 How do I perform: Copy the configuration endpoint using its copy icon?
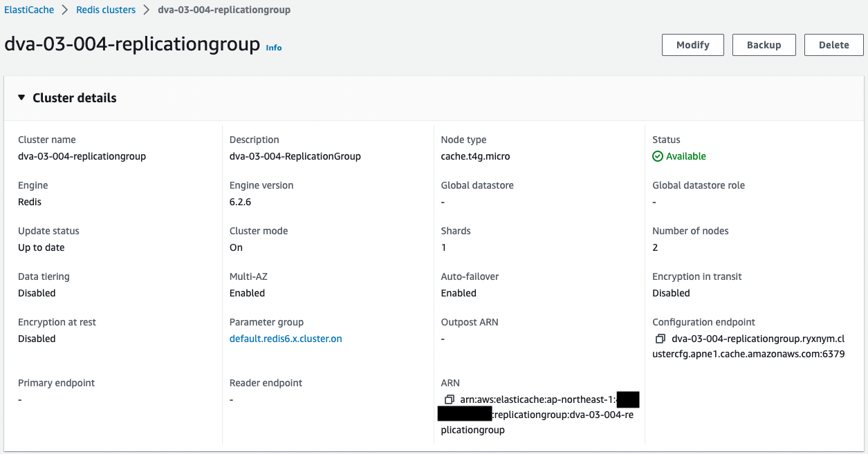coord(661,339)
